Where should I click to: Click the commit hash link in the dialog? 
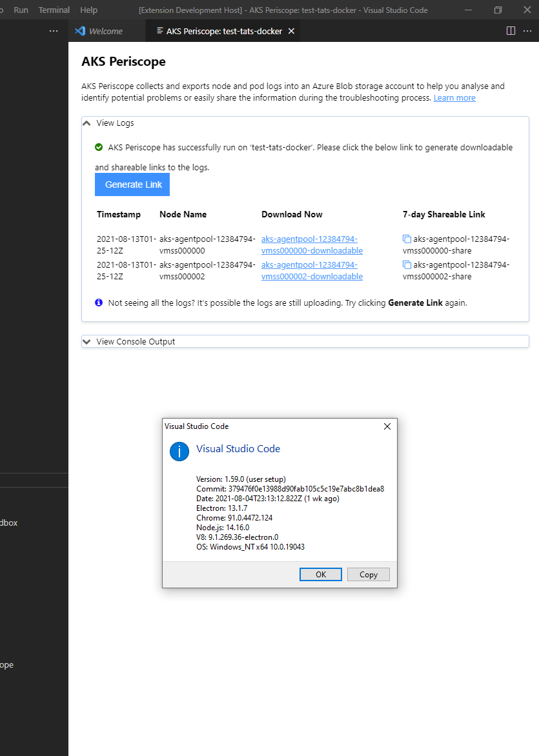tap(290, 488)
